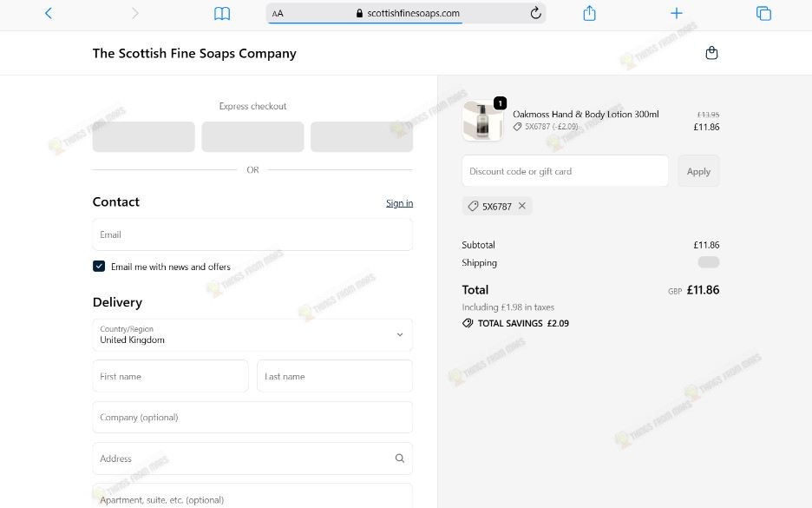The height and width of the screenshot is (508, 812).
Task: Focus the Apartment, suite, etc. field
Action: click(x=252, y=496)
